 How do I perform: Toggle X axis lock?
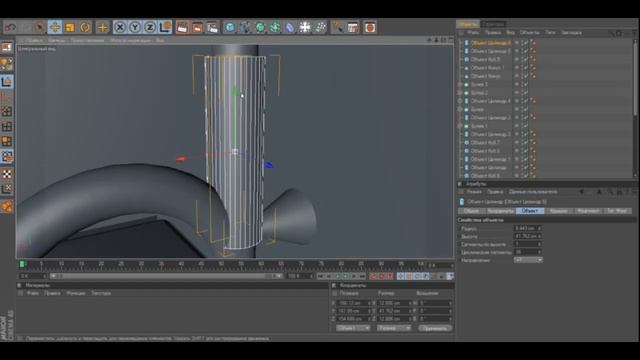coord(120,27)
